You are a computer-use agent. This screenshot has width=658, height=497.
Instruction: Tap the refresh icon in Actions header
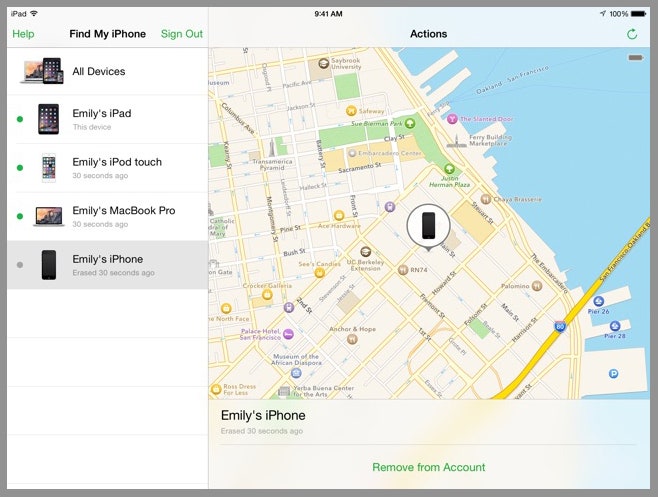632,34
